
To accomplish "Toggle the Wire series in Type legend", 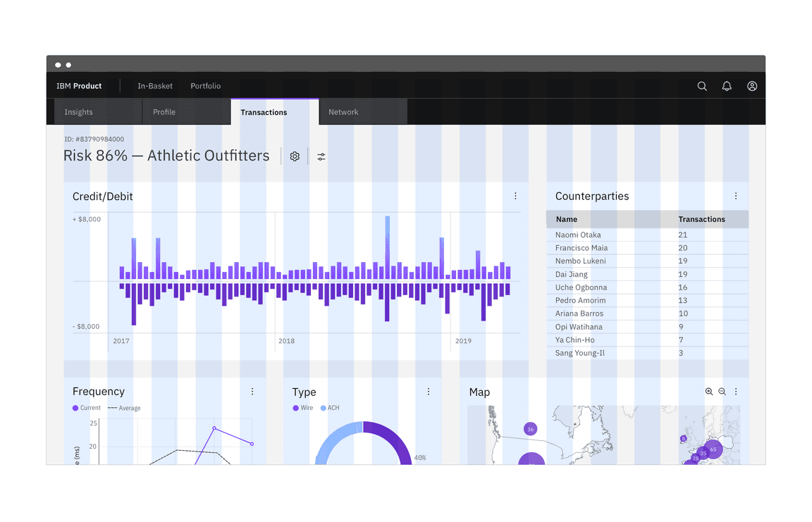I will 303,408.
